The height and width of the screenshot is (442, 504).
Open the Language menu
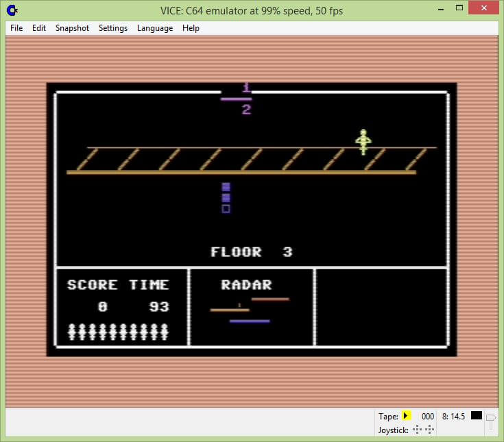coord(155,28)
